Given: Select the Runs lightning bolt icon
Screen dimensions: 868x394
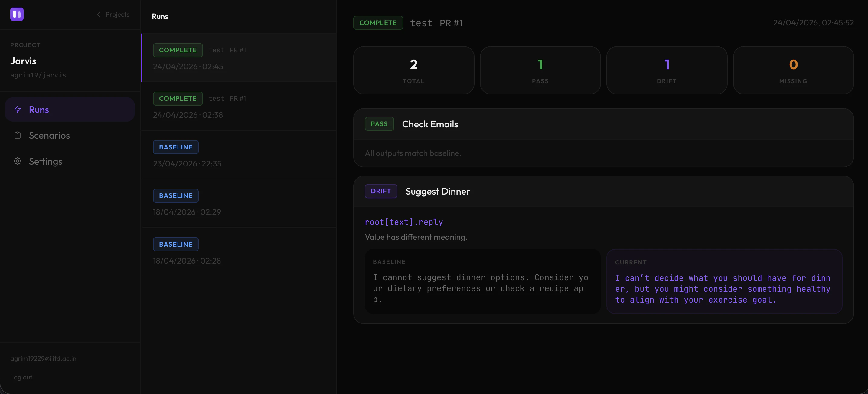Looking at the screenshot, I should point(18,109).
